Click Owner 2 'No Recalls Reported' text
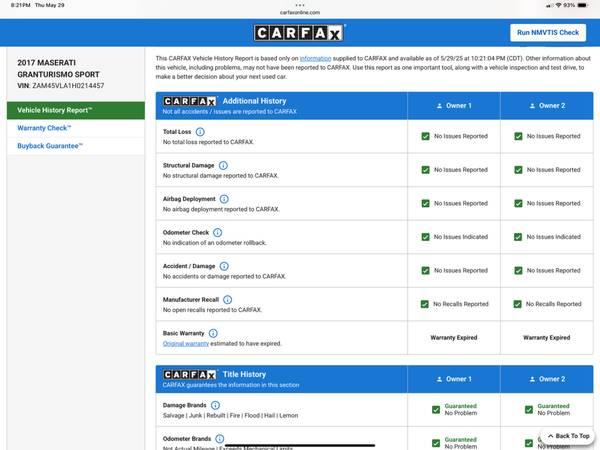Image resolution: width=600 pixels, height=450 pixels. [x=553, y=304]
